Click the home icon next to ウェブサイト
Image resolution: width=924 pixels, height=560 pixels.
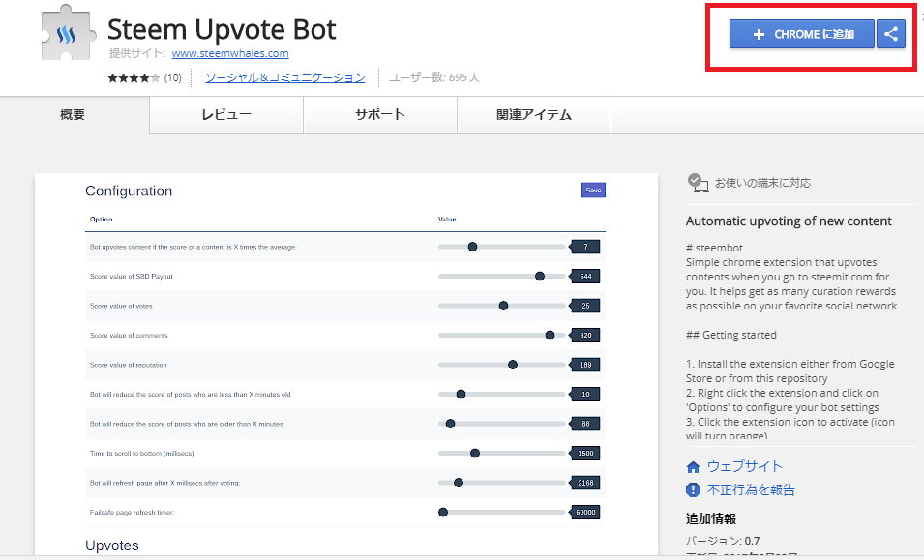693,466
